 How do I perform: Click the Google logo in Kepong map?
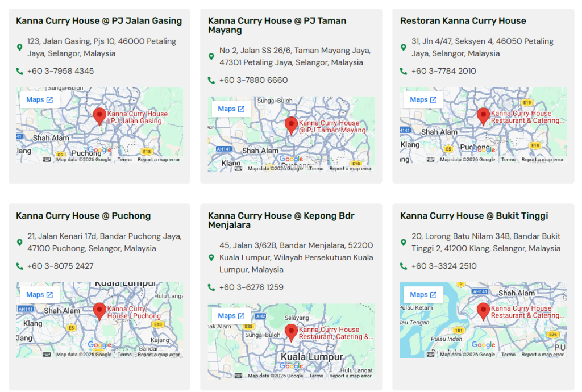[x=291, y=366]
